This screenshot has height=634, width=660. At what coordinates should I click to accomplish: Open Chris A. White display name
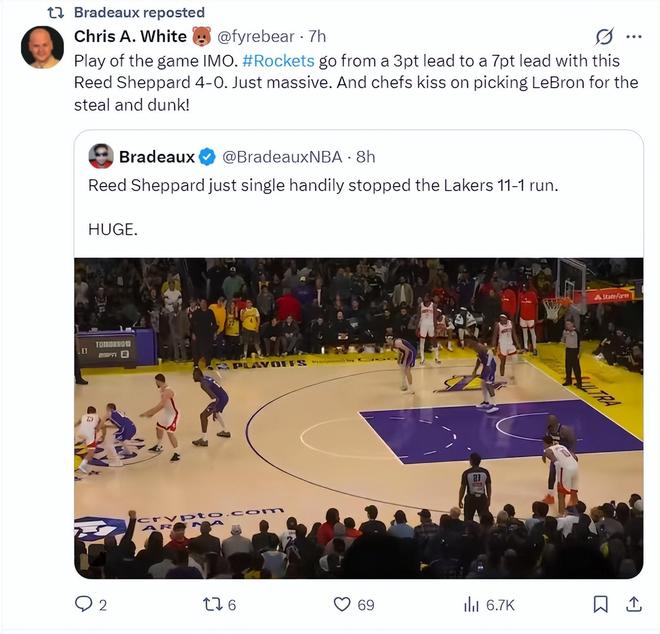coord(131,36)
